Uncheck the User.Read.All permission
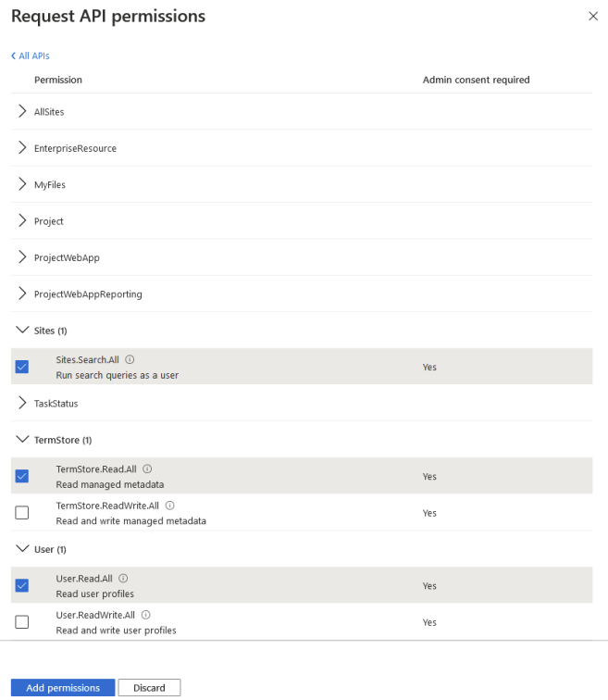 click(x=22, y=585)
